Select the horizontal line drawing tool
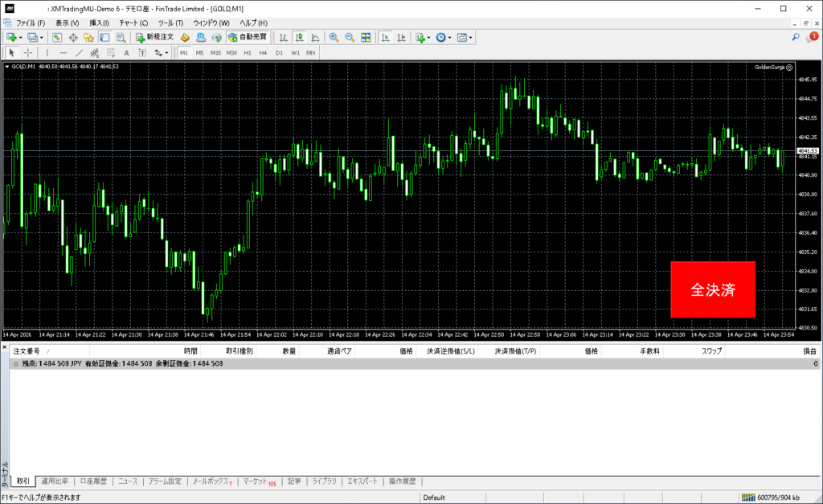This screenshot has height=504, width=823. (x=63, y=53)
